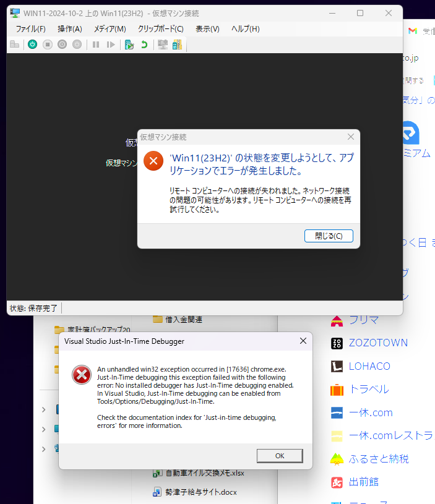Screen dimensions: 435x504
Task: Click the Gmail icon in the browser
Action: 413,31
